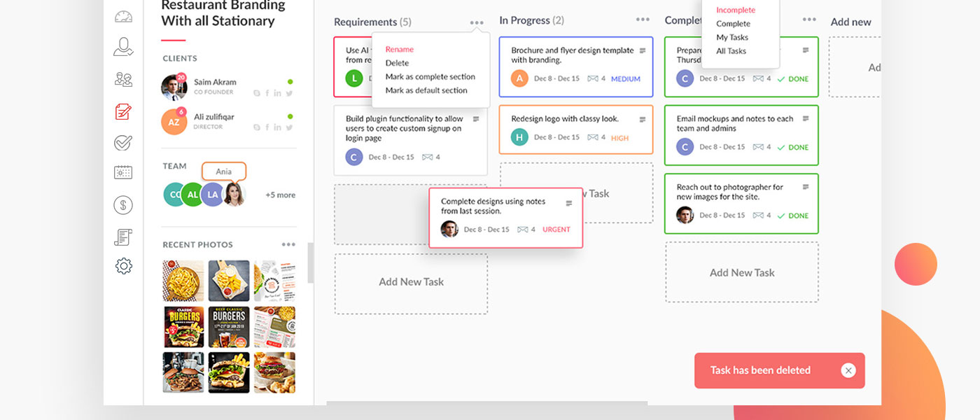Dismiss the Task has been deleted notification
980x420 pixels.
coord(848,370)
